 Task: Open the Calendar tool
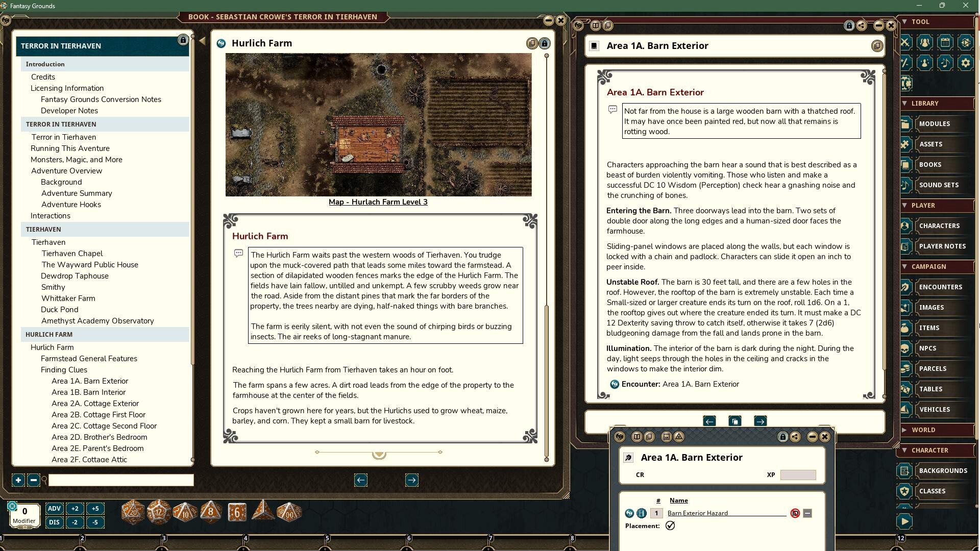(x=945, y=43)
